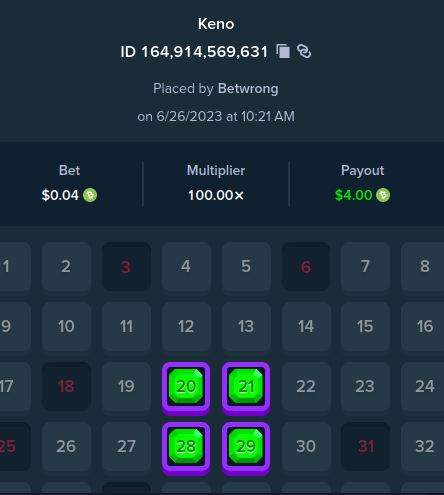Screen dimensions: 444x495
Task: Pick number 15 on the keno board
Action: [366, 328]
